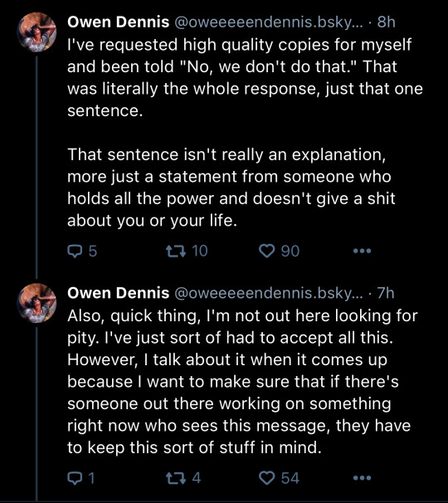Repost the post with 4 reposts
Viewport: 448px width, 503px height.
coord(183,478)
